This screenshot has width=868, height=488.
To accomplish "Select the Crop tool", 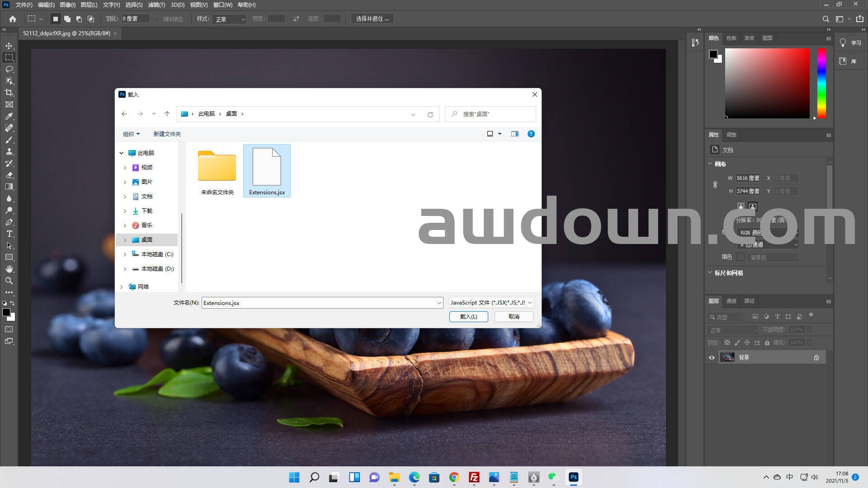I will pos(9,93).
